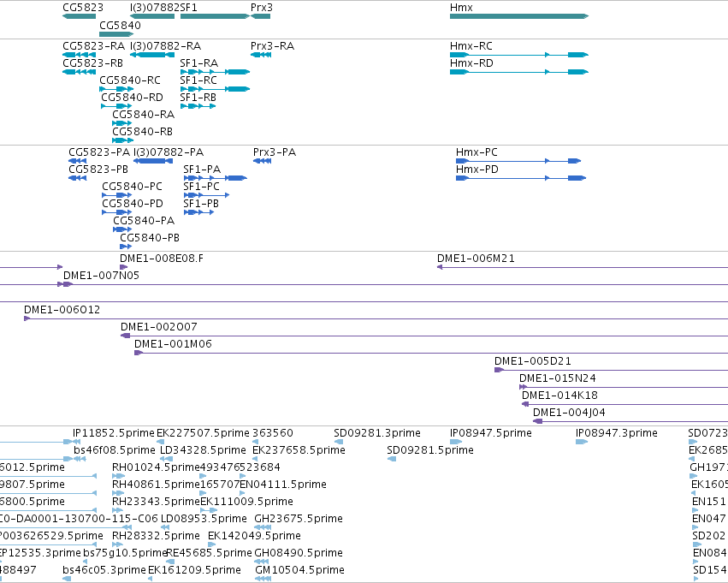The height and width of the screenshot is (583, 728).
Task: Click the SF1-RA transcript label
Action: [198, 63]
